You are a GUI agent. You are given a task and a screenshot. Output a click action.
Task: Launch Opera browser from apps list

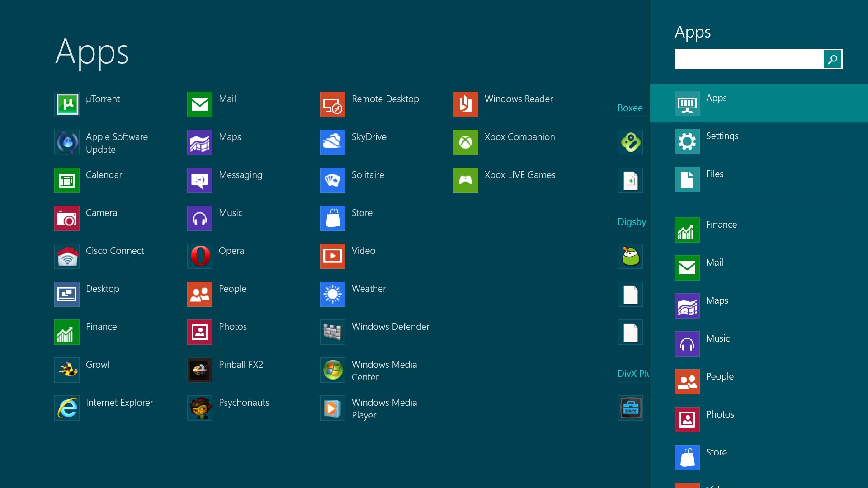click(200, 256)
